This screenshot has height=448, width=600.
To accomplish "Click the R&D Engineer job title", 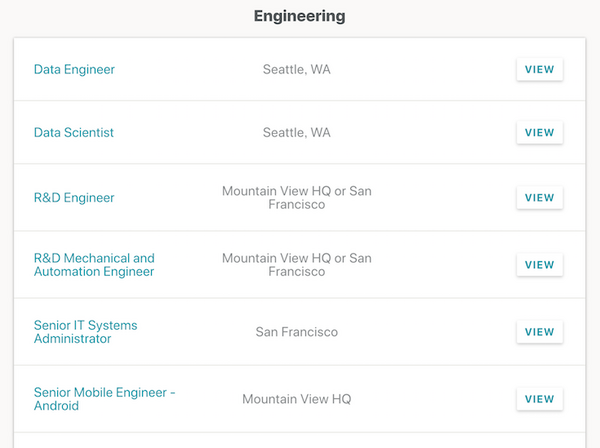I will [74, 198].
